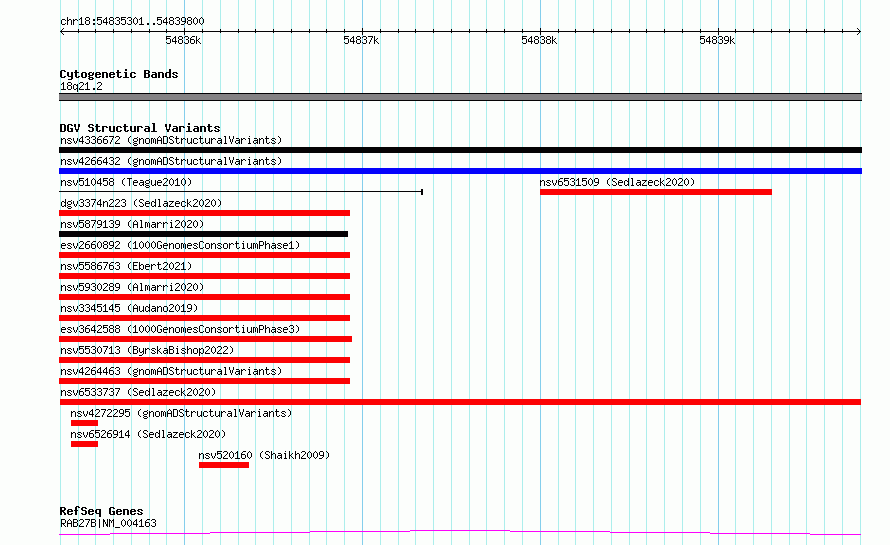Screen dimensions: 890x545
Task: Click the 18q21.2 band label
Action: (x=81, y=86)
